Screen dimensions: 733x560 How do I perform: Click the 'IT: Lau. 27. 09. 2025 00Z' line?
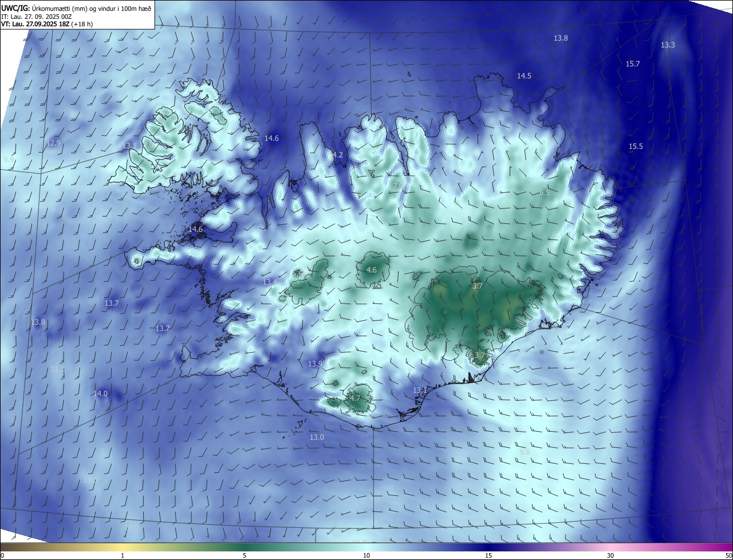pos(36,17)
